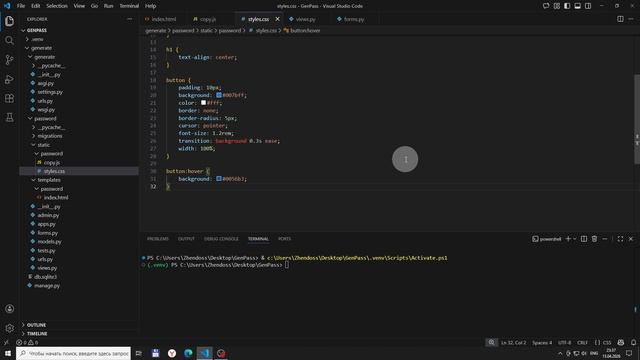Click errors and warnings count in status bar
The width and height of the screenshot is (640, 360).
click(27, 342)
